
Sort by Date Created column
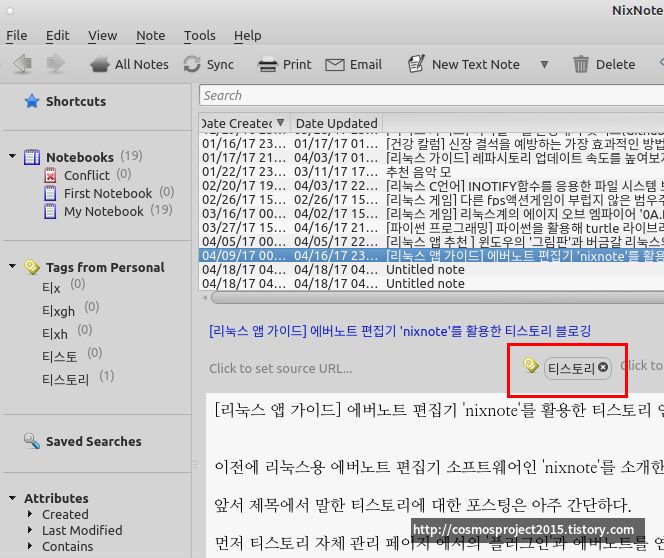[245, 123]
